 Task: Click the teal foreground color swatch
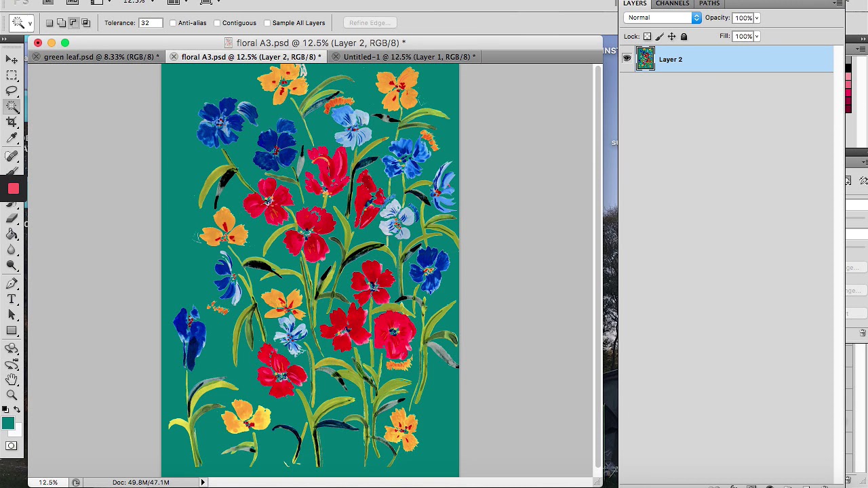pyautogui.click(x=7, y=424)
